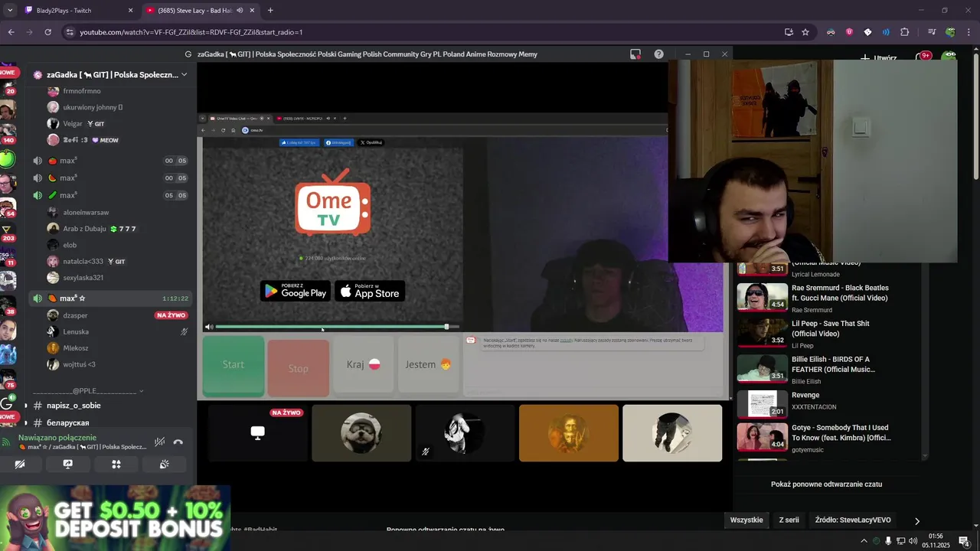Open Discord inbox icon in title bar
Screen dimensions: 980x551
635,54
